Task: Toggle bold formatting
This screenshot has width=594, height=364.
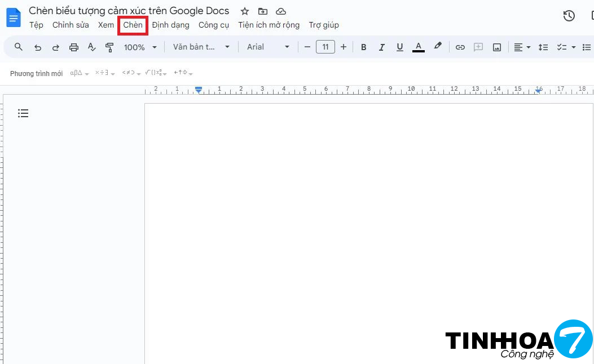Action: click(364, 47)
